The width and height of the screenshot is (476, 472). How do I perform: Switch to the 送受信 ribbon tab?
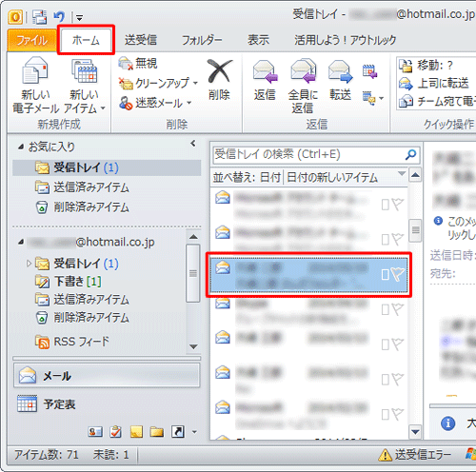141,40
